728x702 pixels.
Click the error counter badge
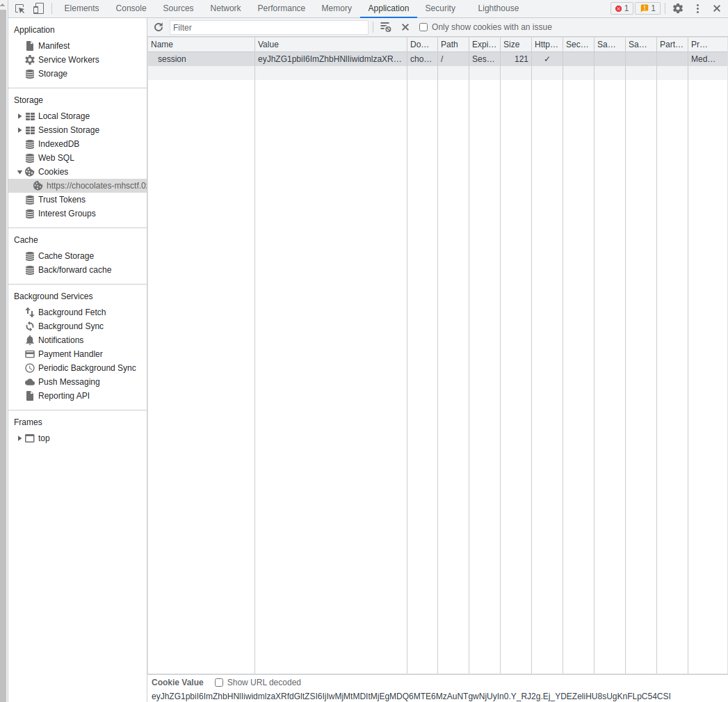[x=621, y=8]
